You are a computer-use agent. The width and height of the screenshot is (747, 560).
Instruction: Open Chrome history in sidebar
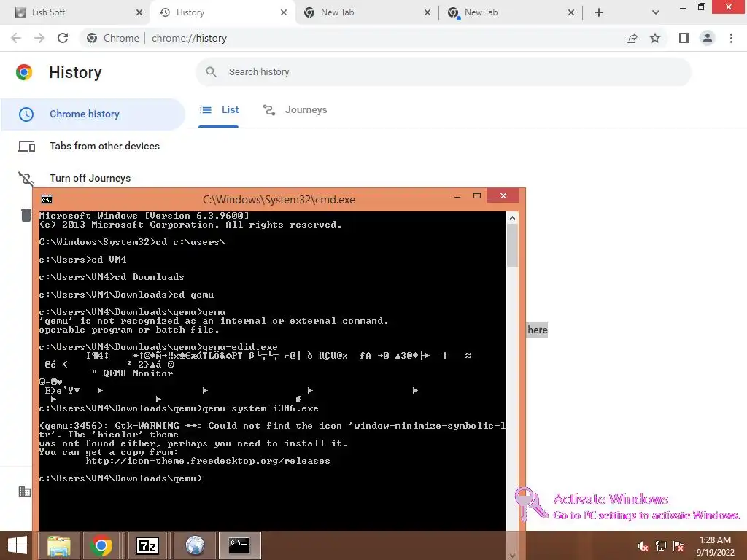click(93, 114)
